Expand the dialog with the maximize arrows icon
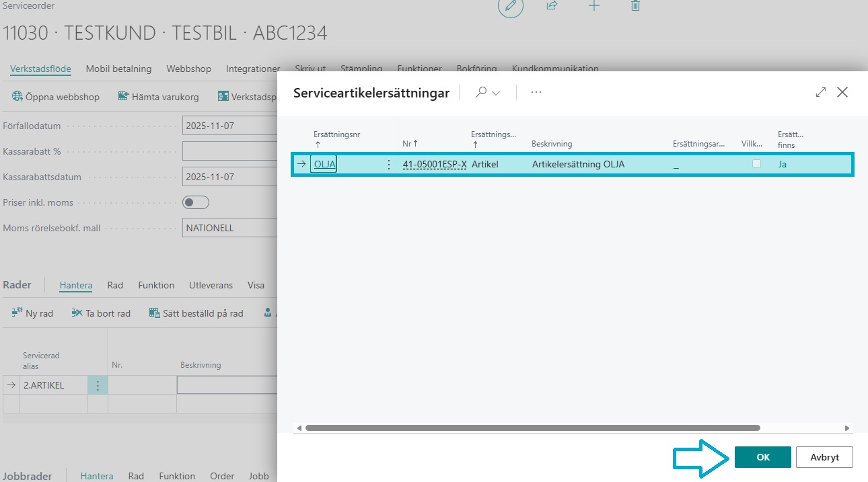The image size is (868, 482). click(x=820, y=93)
